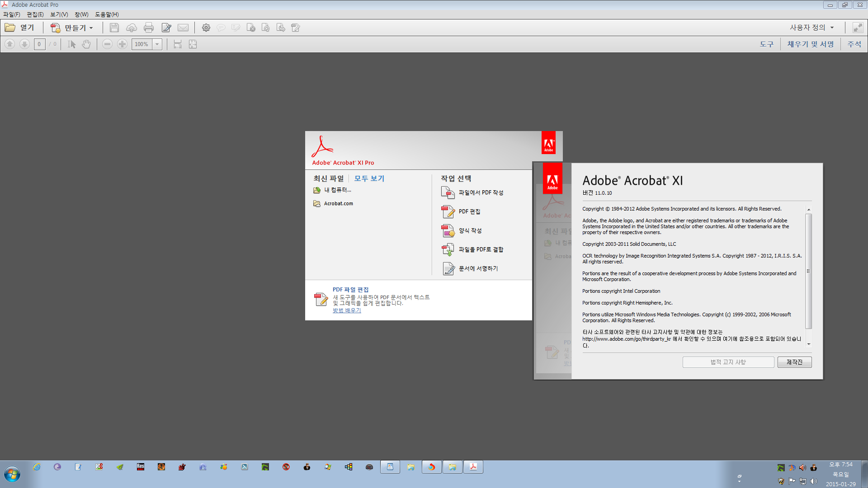Click the Windows Start orb

coord(12,474)
